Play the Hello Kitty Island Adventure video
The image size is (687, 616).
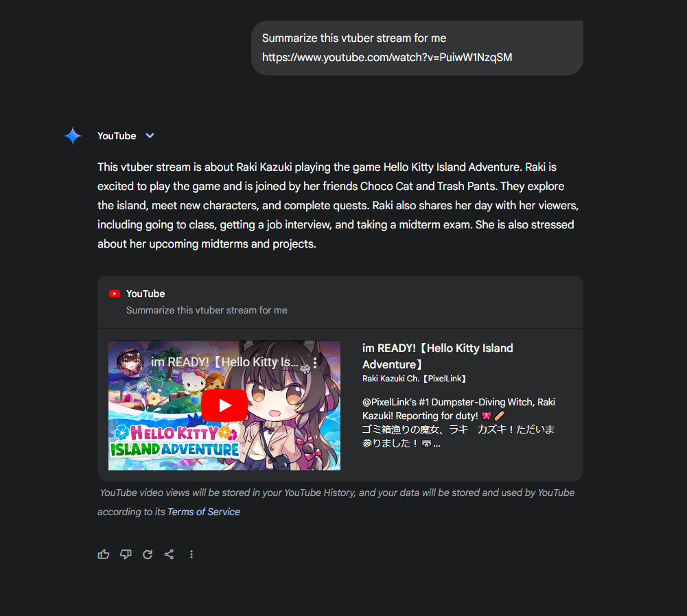[x=224, y=405]
